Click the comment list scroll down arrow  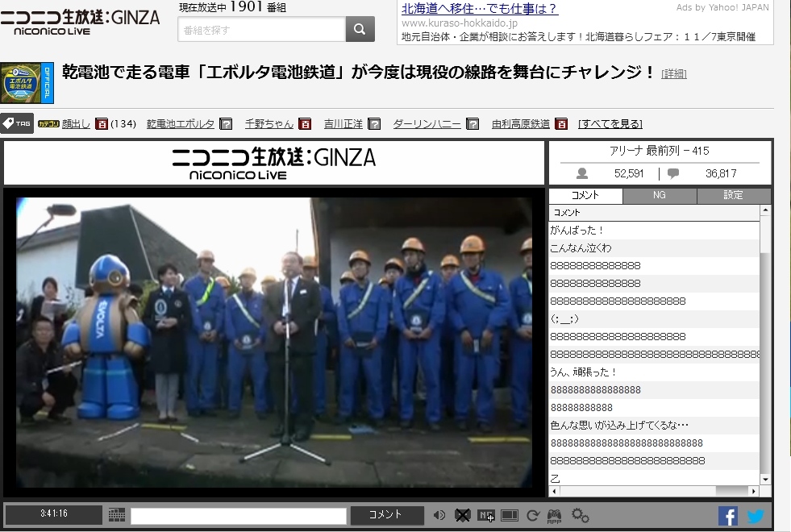pyautogui.click(x=765, y=480)
